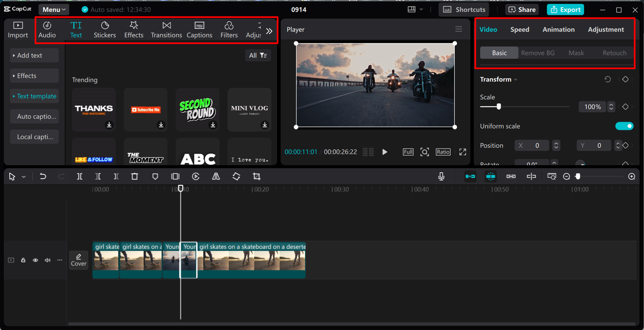Toggle main track magnet
Image resolution: width=644 pixels, height=330 pixels.
coord(470,176)
